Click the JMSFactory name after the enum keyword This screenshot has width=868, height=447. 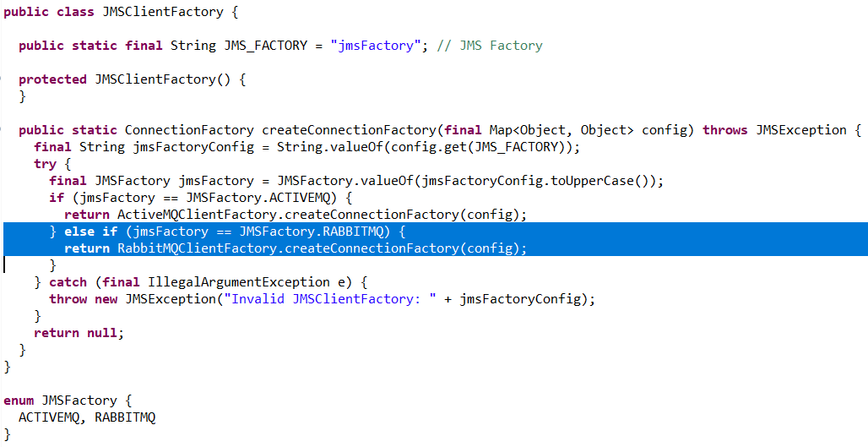tap(79, 401)
